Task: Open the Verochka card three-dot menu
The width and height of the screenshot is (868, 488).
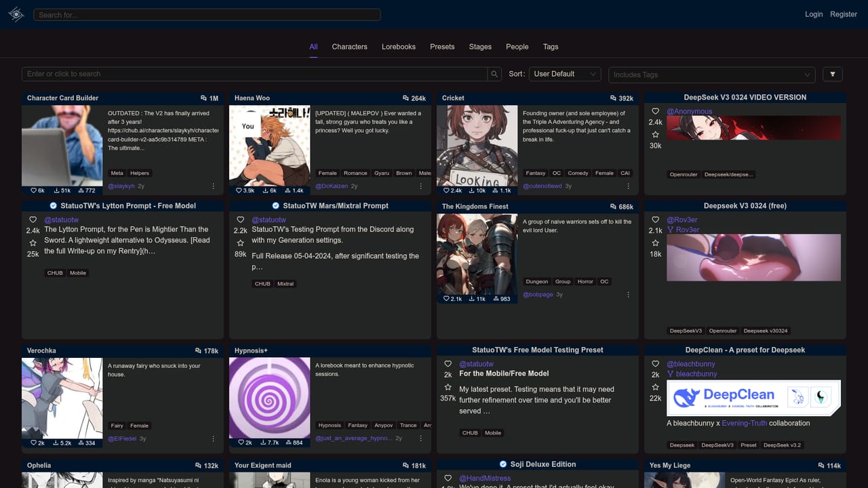Action: [213, 439]
